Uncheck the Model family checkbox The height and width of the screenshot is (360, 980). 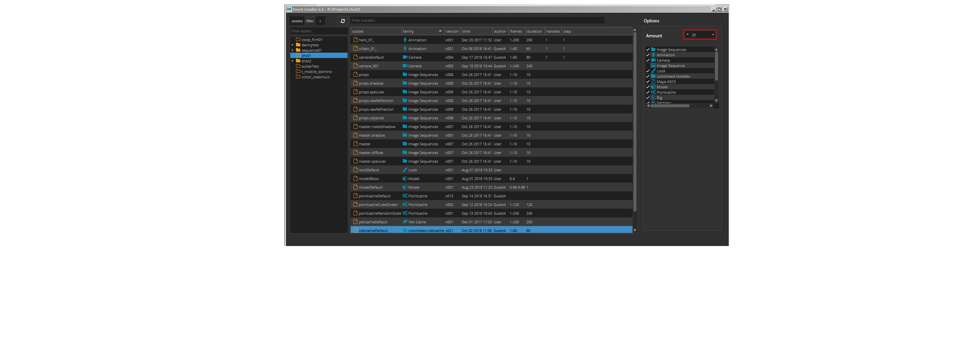coord(648,87)
